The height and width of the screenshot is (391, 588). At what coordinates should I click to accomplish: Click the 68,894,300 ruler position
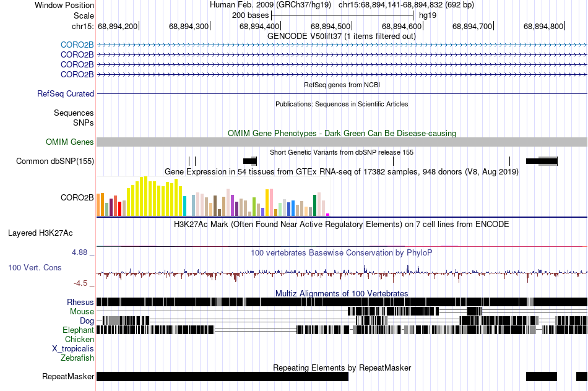(189, 26)
